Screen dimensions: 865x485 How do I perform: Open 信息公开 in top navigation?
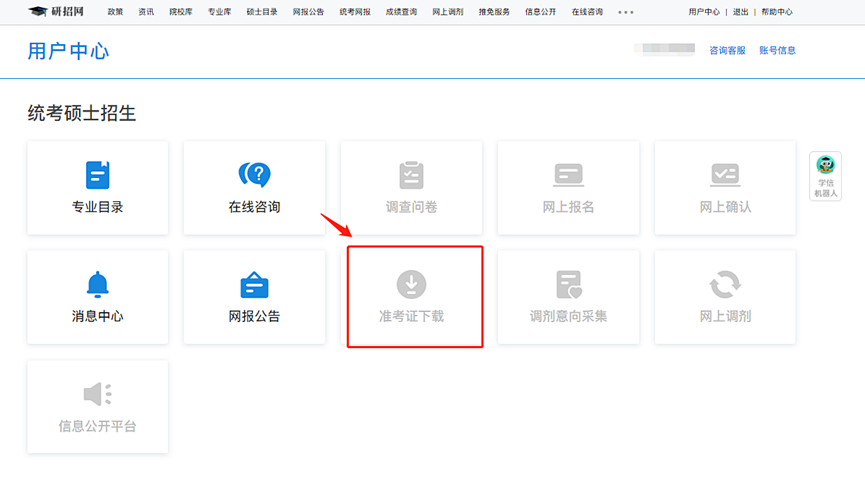(541, 12)
